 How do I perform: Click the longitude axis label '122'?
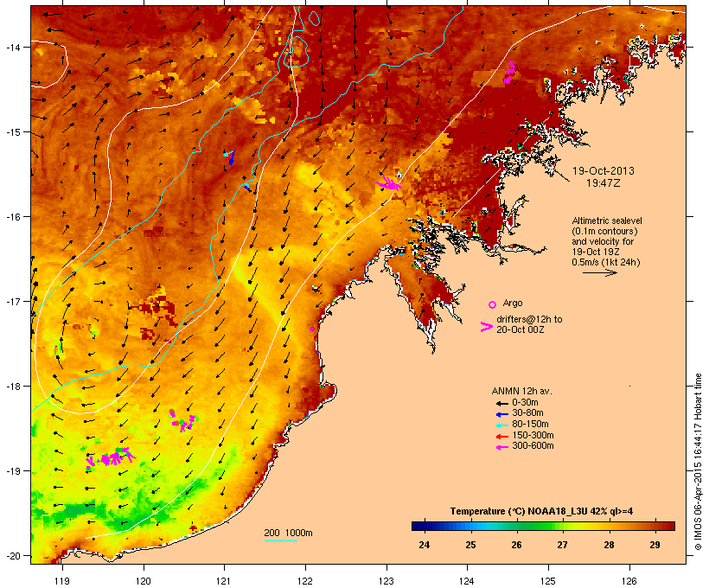pyautogui.click(x=305, y=581)
